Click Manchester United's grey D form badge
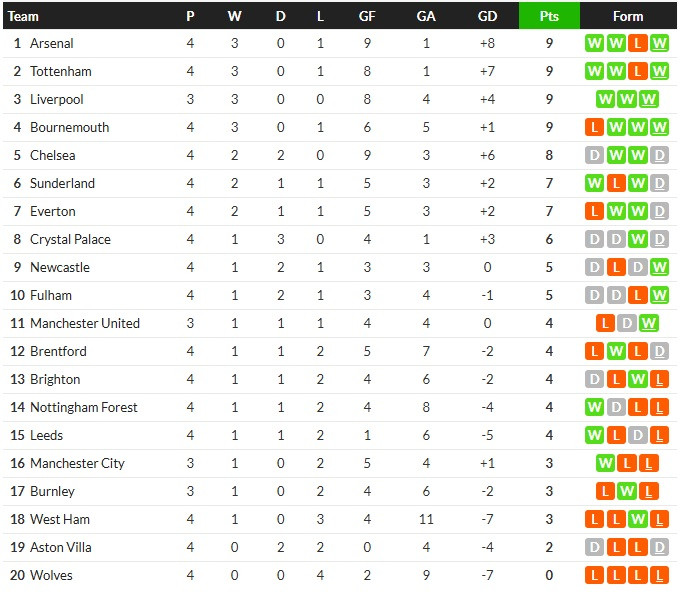The width and height of the screenshot is (687, 599). coord(627,324)
